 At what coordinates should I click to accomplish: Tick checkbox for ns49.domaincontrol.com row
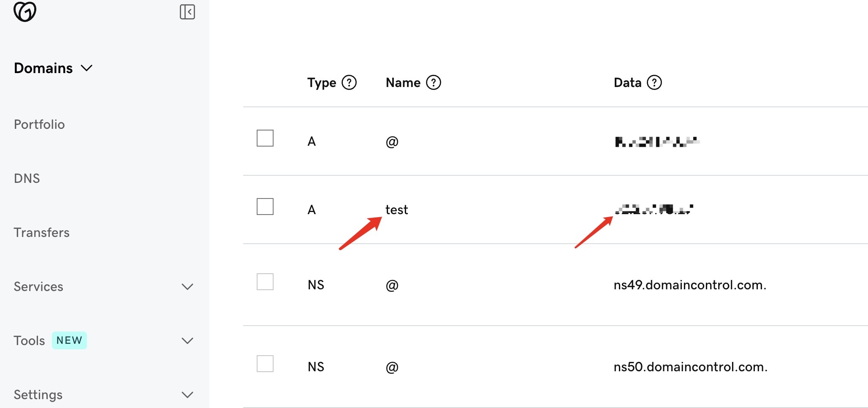(x=265, y=282)
